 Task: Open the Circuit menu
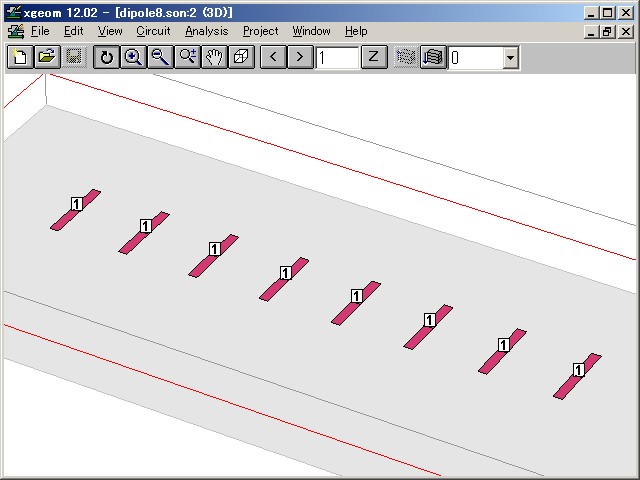pos(153,31)
